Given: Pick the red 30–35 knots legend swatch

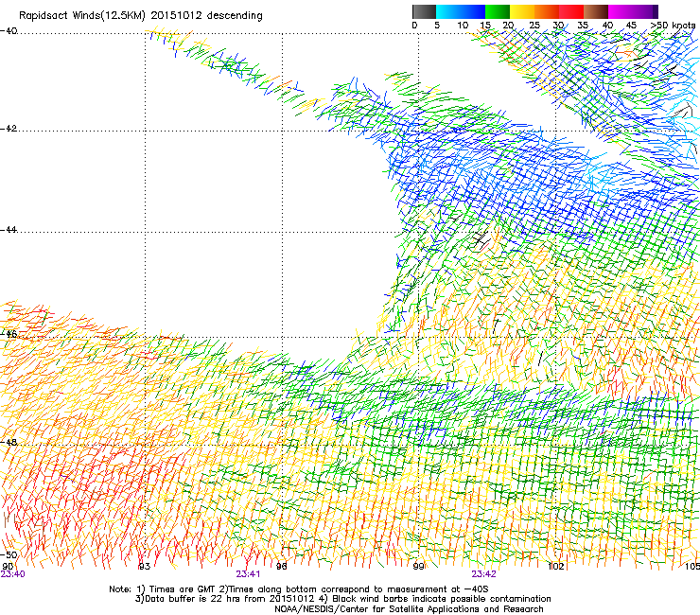Looking at the screenshot, I should tap(571, 11).
